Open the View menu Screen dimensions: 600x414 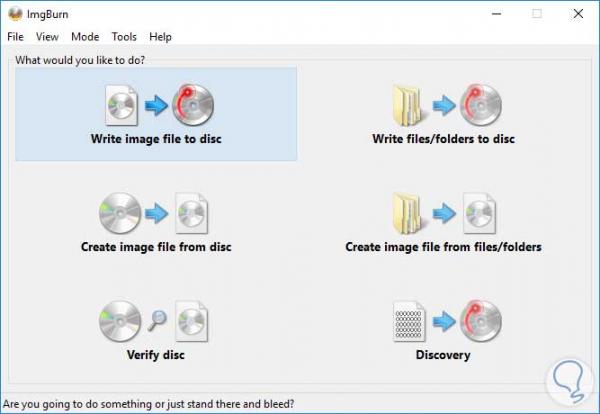[47, 37]
